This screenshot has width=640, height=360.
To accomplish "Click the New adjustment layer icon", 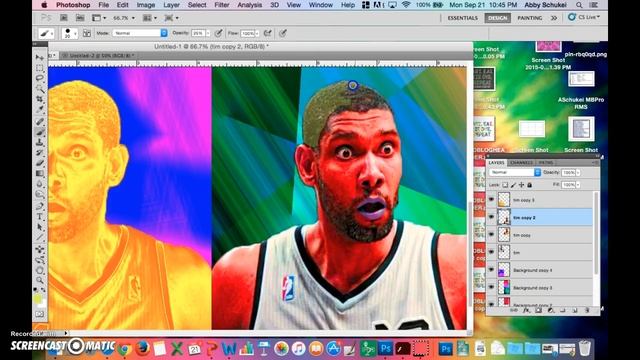I will [x=551, y=311].
